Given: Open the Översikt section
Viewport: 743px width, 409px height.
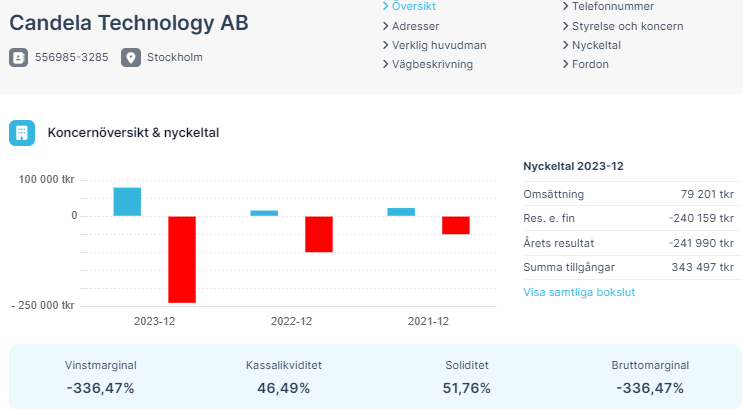Looking at the screenshot, I should [414, 7].
